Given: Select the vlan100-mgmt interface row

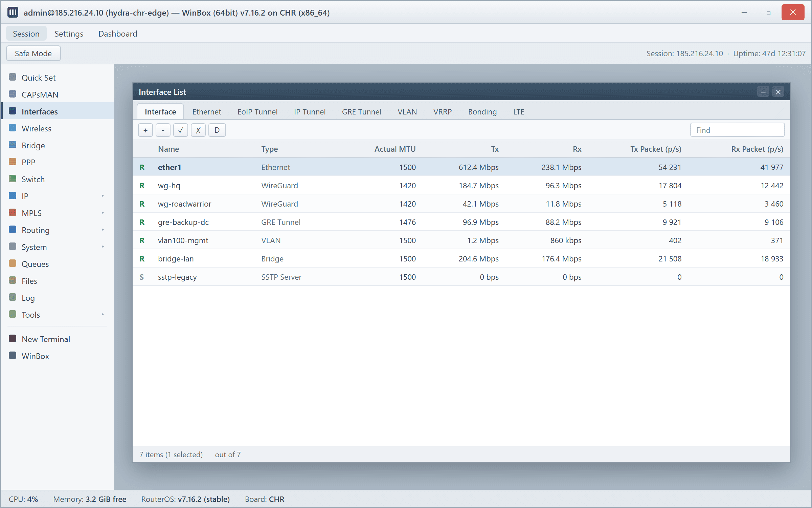Looking at the screenshot, I should [461, 240].
